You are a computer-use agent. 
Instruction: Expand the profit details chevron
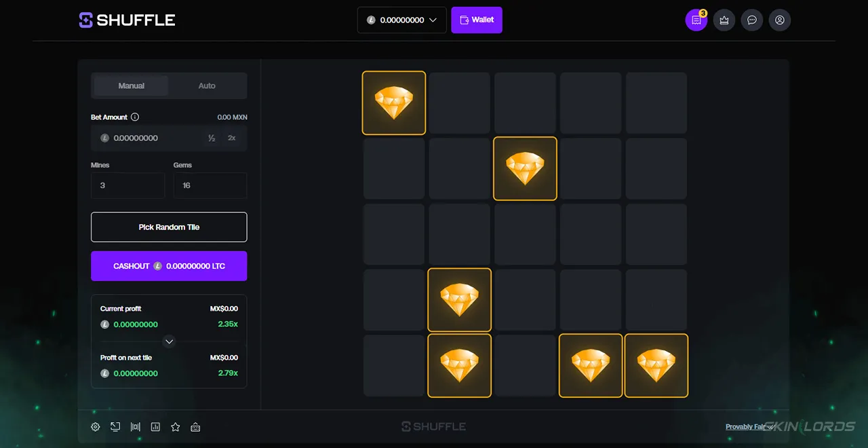tap(170, 341)
